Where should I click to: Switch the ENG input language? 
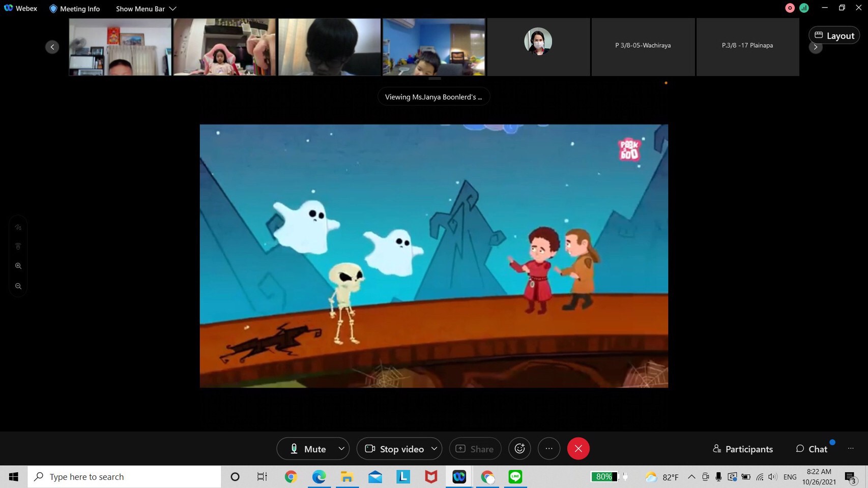tap(790, 477)
